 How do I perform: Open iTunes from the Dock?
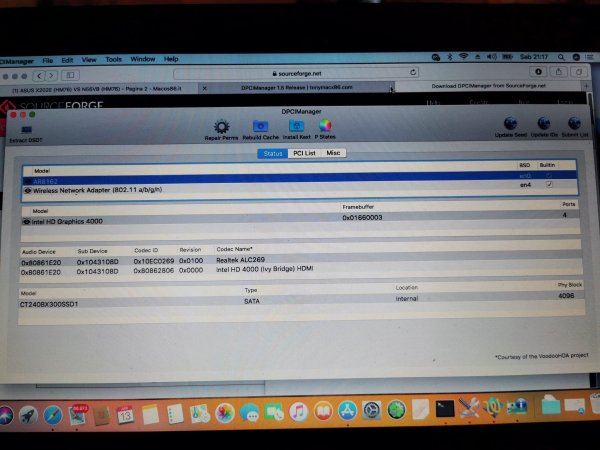298,412
